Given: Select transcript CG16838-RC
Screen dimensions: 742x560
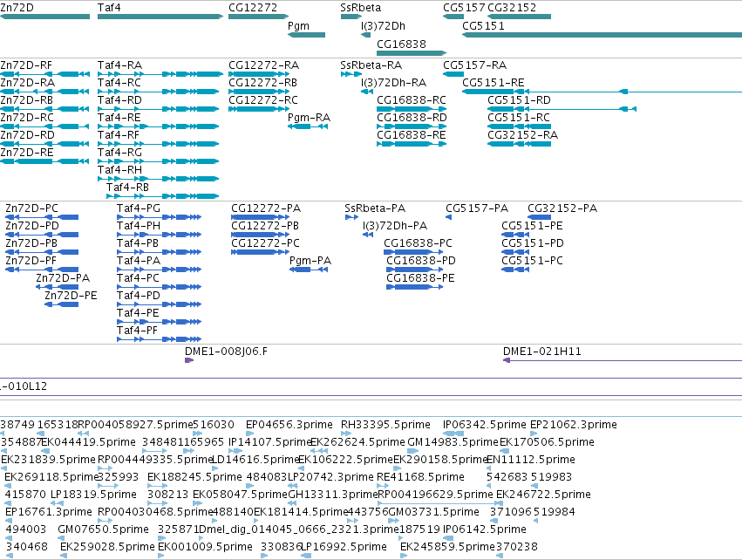Looking at the screenshot, I should [x=412, y=100].
